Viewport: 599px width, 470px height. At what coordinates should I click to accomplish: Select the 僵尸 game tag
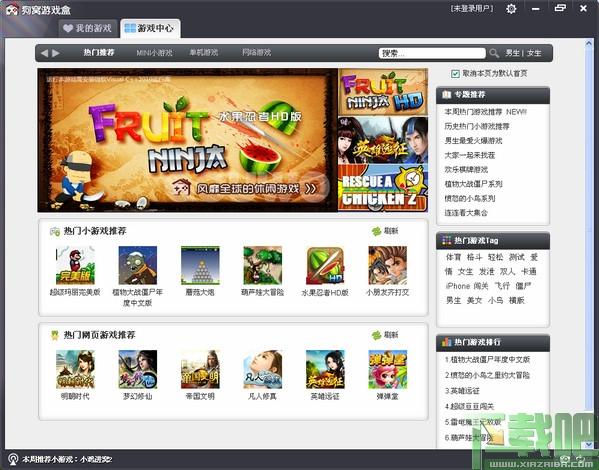pos(523,286)
